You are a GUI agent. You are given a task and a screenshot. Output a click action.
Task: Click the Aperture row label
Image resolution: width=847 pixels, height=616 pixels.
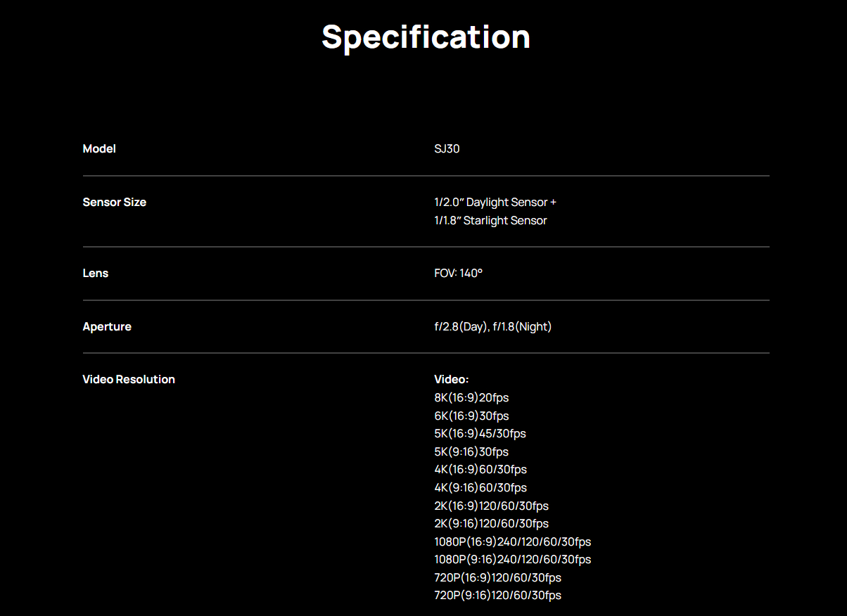(107, 327)
